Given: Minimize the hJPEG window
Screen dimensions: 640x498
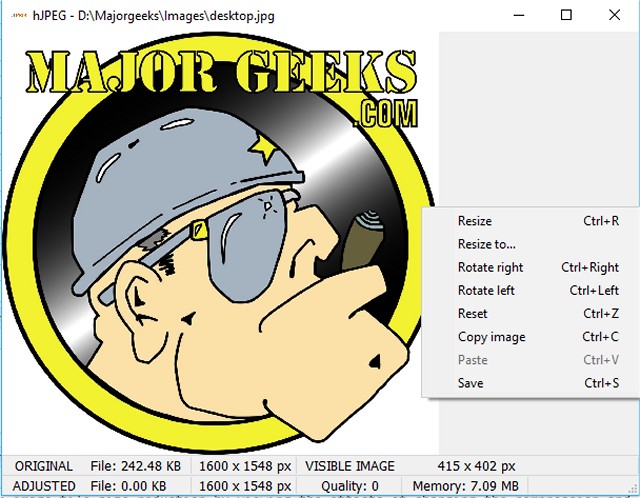Looking at the screenshot, I should coord(519,15).
